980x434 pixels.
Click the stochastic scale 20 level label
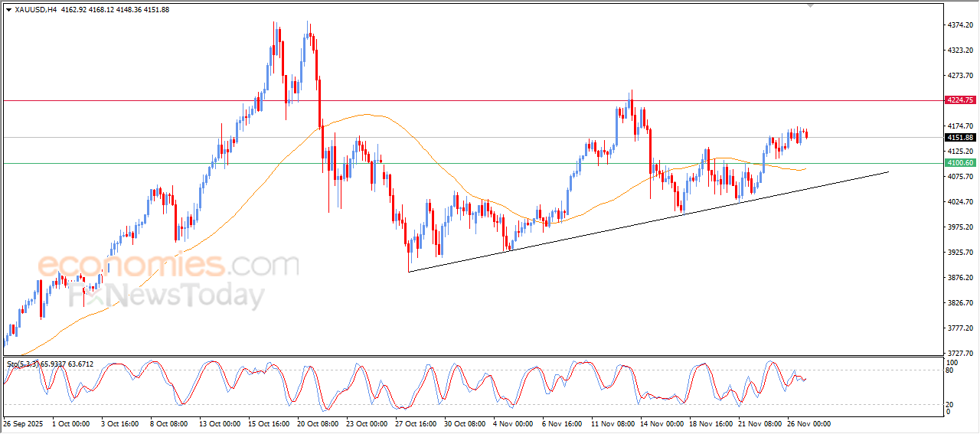coord(951,404)
